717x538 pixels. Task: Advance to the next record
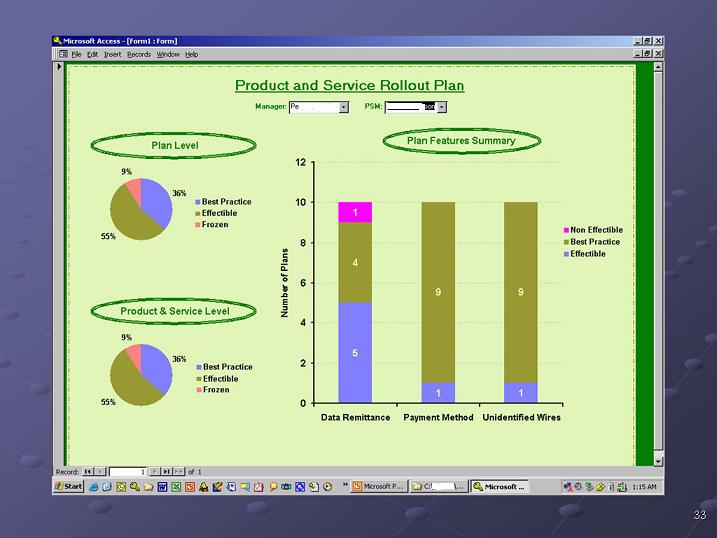[x=154, y=471]
